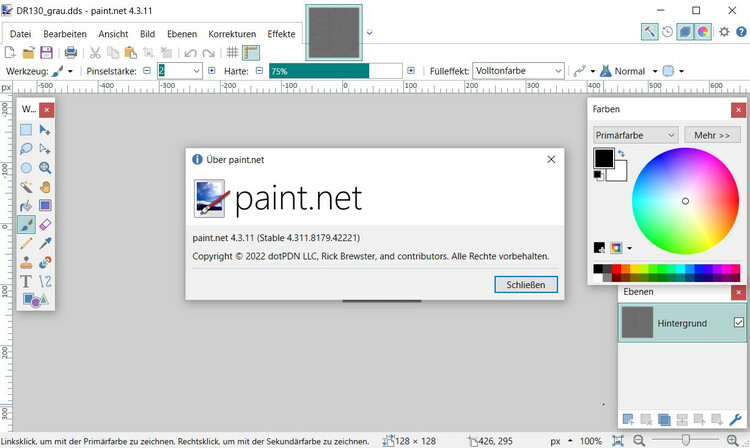Click the Mehr >> button

coord(712,135)
